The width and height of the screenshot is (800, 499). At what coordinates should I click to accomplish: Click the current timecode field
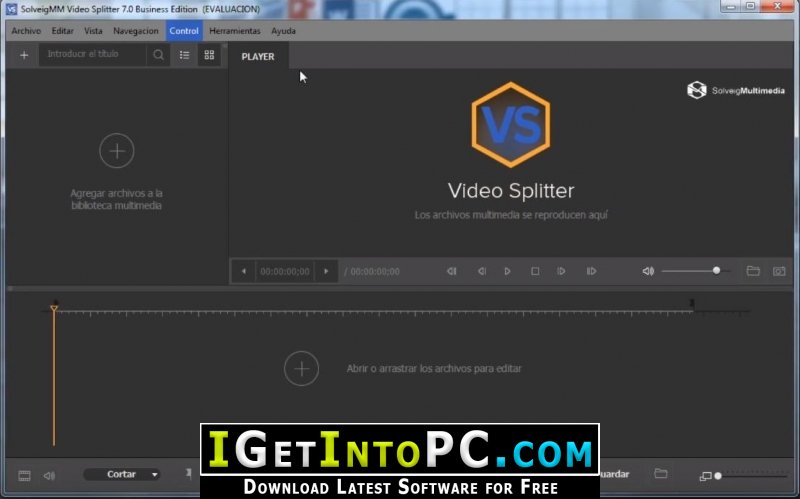285,271
